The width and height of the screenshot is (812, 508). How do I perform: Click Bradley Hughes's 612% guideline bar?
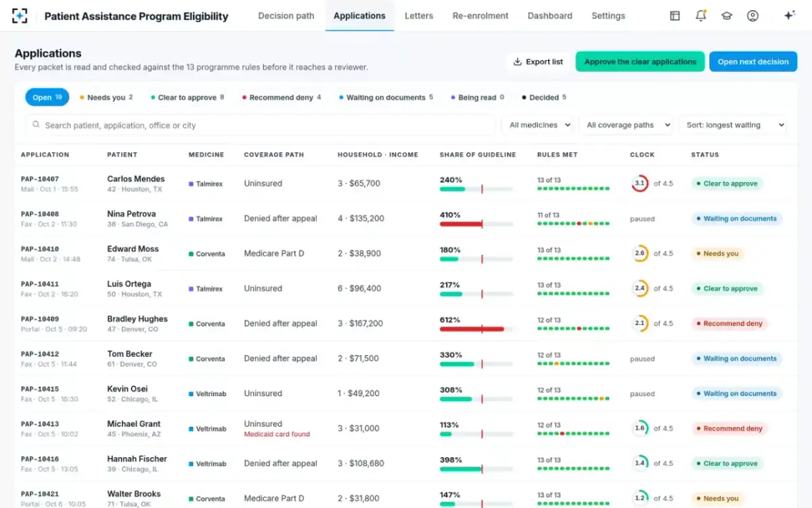[x=476, y=329]
